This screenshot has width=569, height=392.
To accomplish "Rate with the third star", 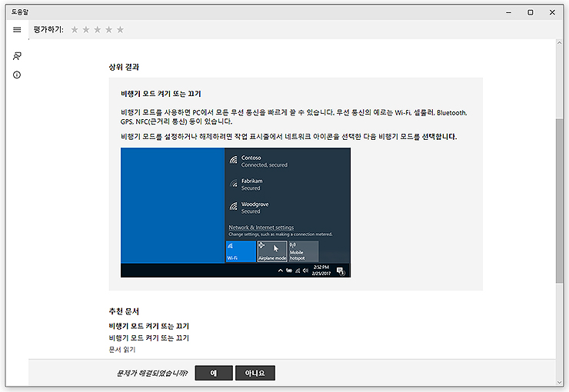I will click(x=97, y=30).
